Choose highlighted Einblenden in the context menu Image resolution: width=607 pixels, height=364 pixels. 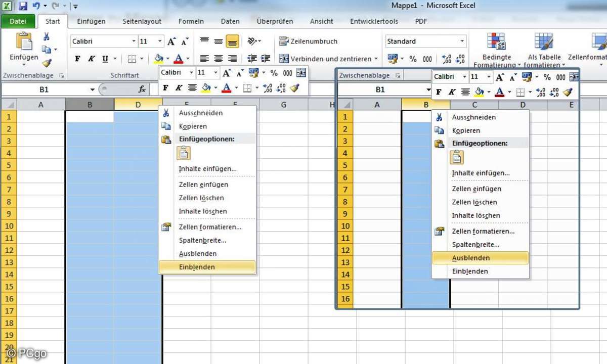coord(207,267)
